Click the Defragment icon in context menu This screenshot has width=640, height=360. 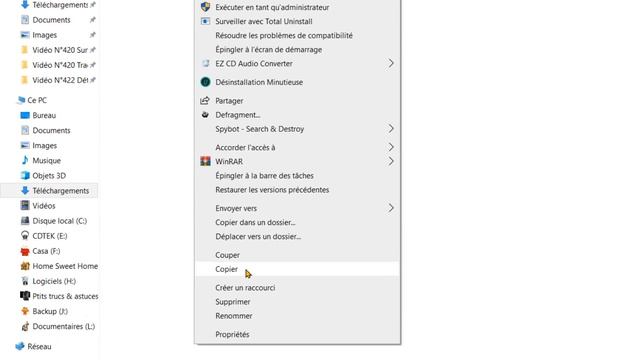coord(205,115)
